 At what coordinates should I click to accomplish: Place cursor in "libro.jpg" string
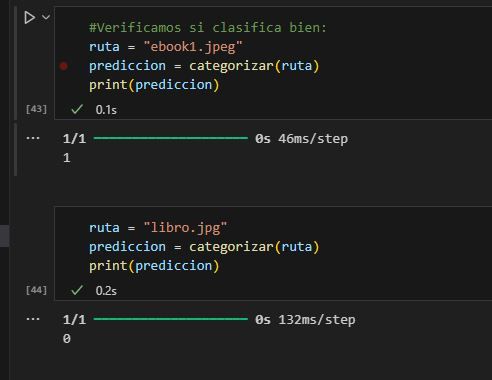pos(185,228)
